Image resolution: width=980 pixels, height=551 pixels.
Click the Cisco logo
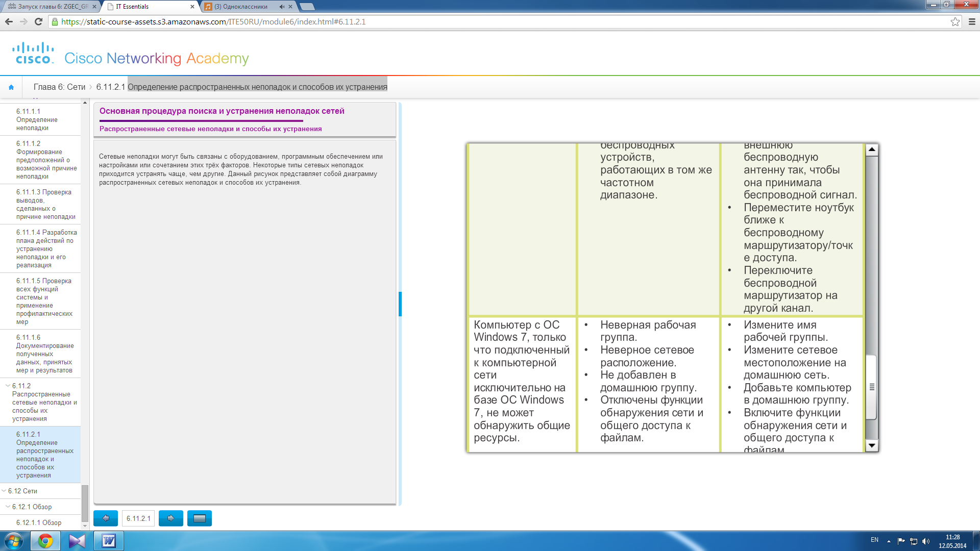pyautogui.click(x=33, y=53)
